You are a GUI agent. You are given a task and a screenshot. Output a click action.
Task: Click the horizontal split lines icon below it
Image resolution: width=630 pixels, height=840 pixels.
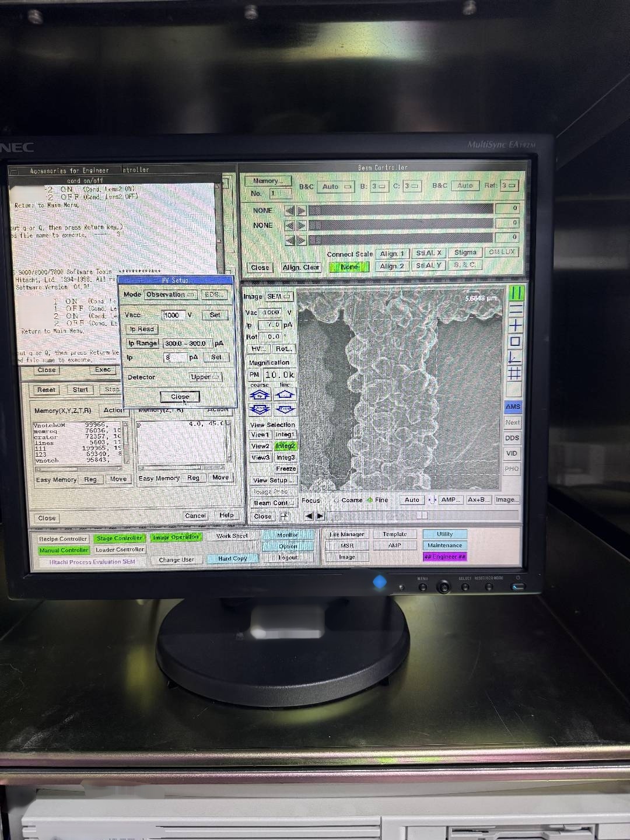pos(512,309)
